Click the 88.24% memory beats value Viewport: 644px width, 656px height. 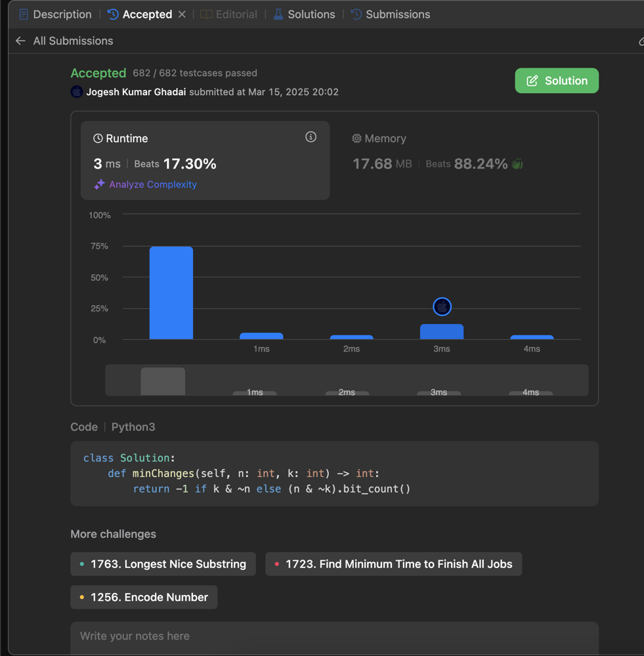481,163
